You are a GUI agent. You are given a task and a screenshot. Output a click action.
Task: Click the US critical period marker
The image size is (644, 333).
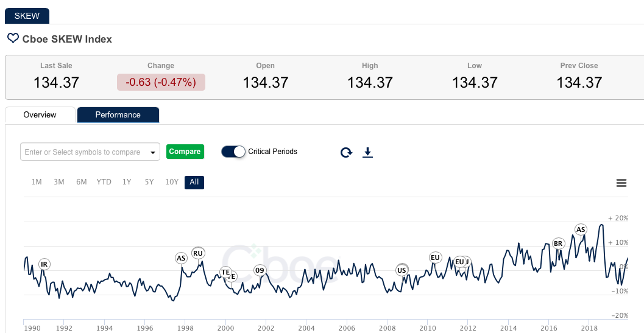click(402, 270)
